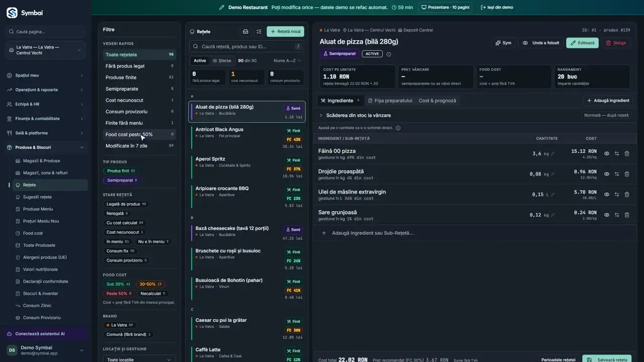This screenshot has height=362, width=644.
Task: Click the inbox icon beside Rețete header
Action: pyautogui.click(x=246, y=31)
